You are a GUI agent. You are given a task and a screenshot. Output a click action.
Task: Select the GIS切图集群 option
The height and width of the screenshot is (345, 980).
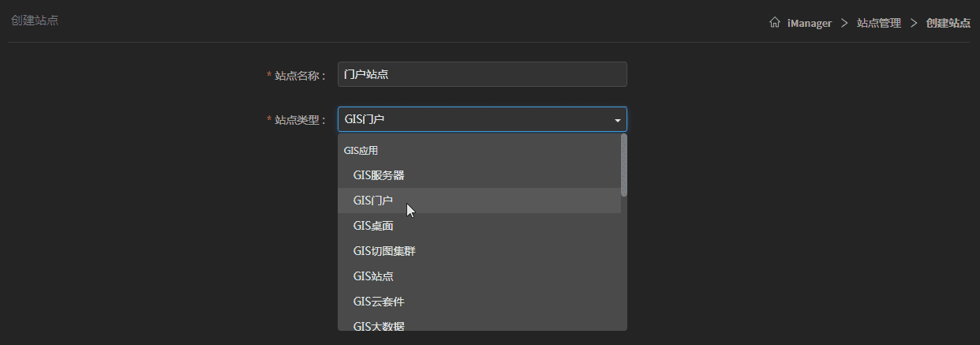tap(383, 251)
